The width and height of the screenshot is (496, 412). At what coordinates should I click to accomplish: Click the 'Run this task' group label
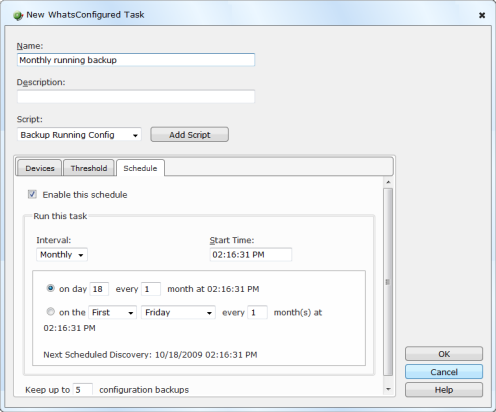[60, 216]
